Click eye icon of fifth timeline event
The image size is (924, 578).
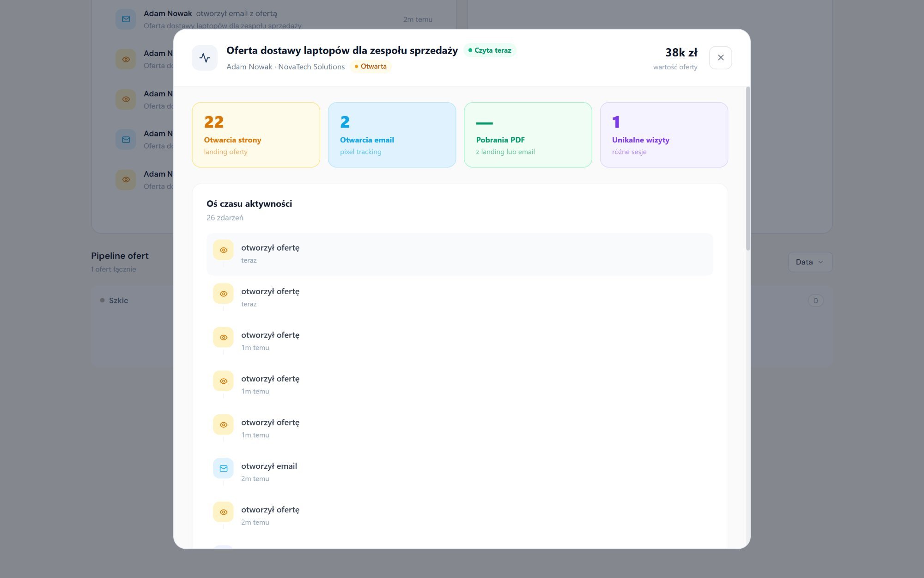223,425
